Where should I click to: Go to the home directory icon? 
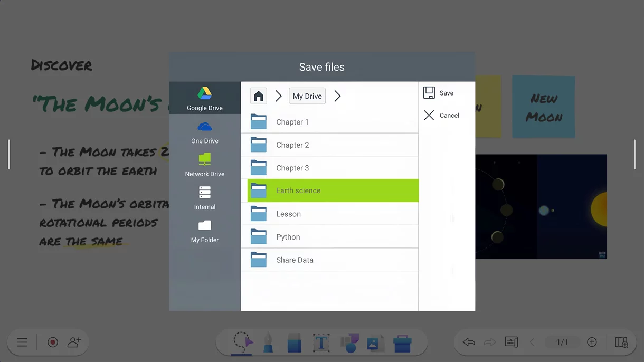click(x=258, y=96)
